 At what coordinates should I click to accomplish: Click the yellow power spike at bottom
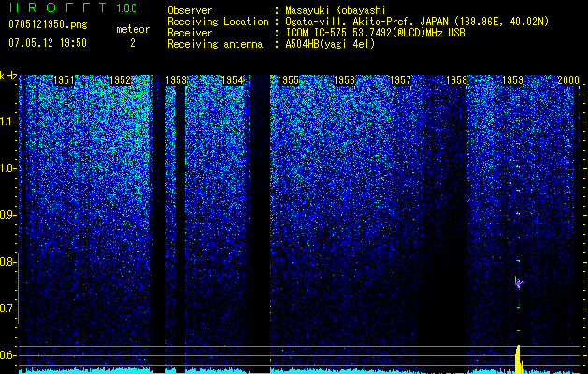[519, 359]
